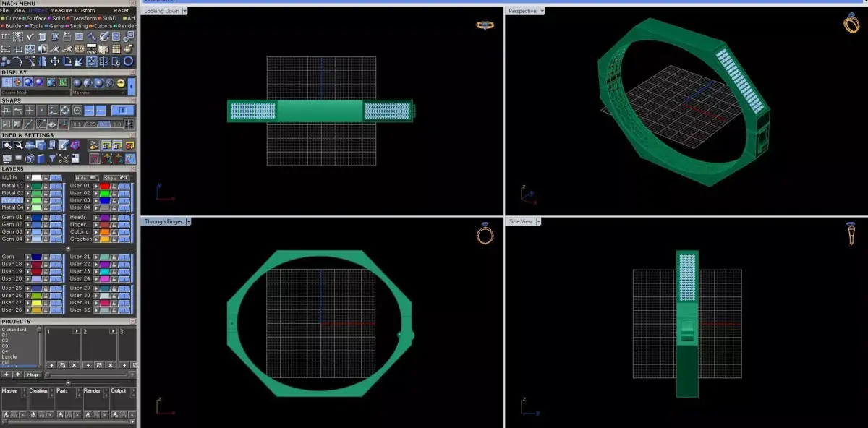The height and width of the screenshot is (428, 868).
Task: Click the gear options icon in Info & Settings
Action: click(x=7, y=145)
